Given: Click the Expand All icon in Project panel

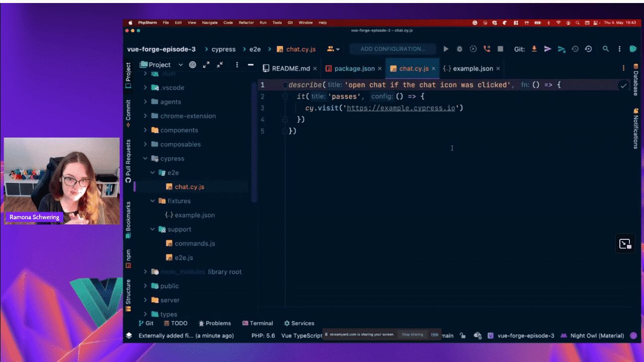Looking at the screenshot, I should 206,65.
